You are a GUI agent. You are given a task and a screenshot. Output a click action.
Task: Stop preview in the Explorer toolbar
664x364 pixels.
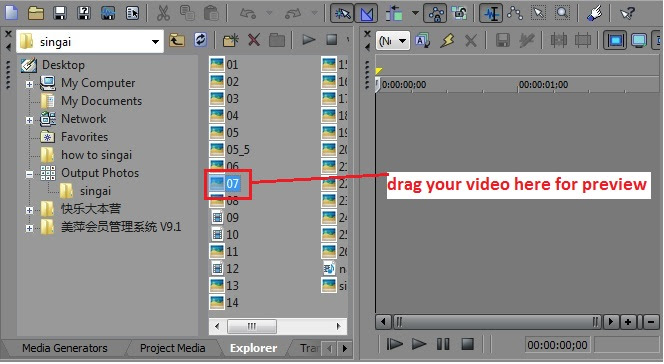332,40
